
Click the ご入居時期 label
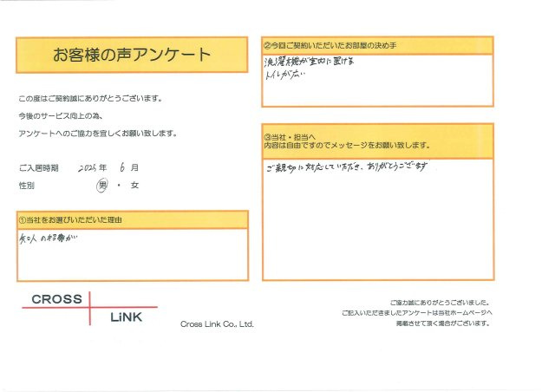(x=38, y=168)
